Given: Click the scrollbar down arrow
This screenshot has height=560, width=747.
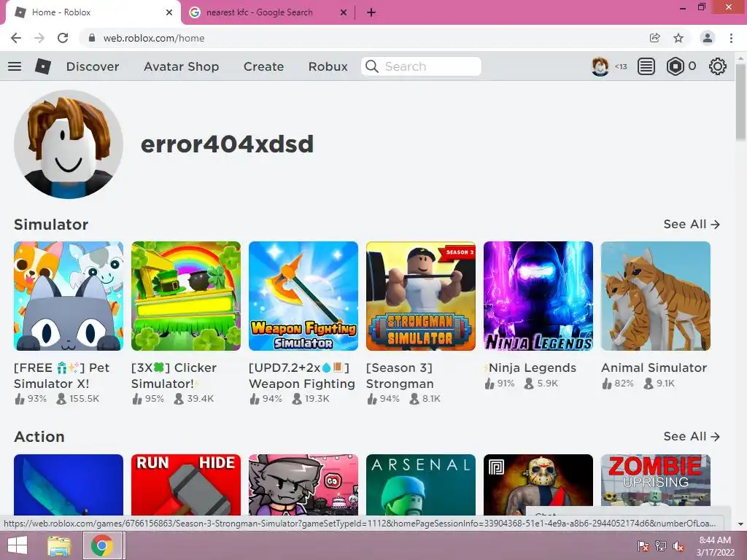Looking at the screenshot, I should [x=741, y=524].
